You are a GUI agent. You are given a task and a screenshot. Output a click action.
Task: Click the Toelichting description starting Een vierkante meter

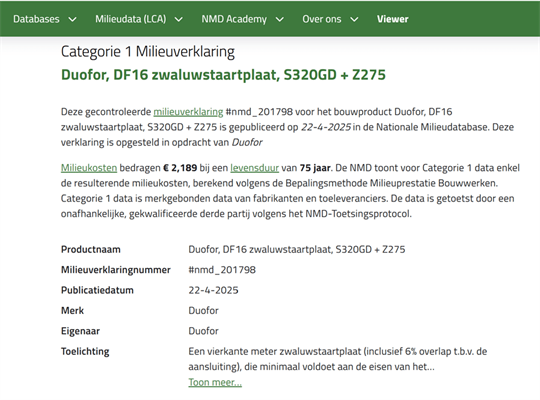(x=338, y=359)
